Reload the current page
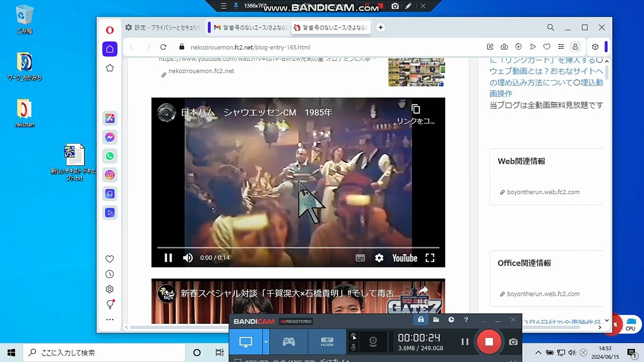 click(163, 47)
